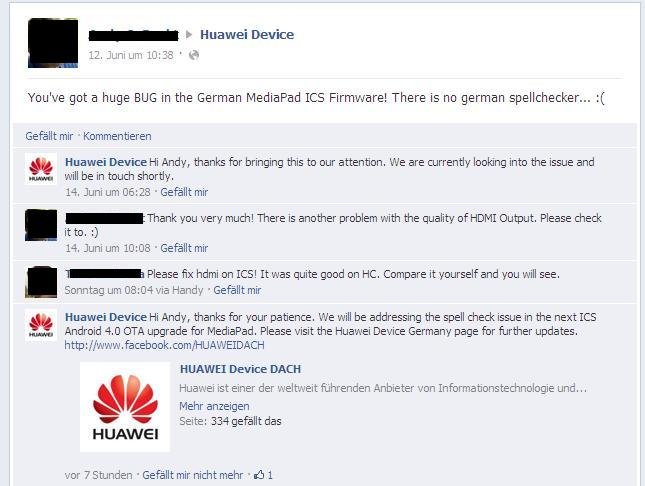Like the comment posted Sonntag um 08:04

[x=237, y=290]
